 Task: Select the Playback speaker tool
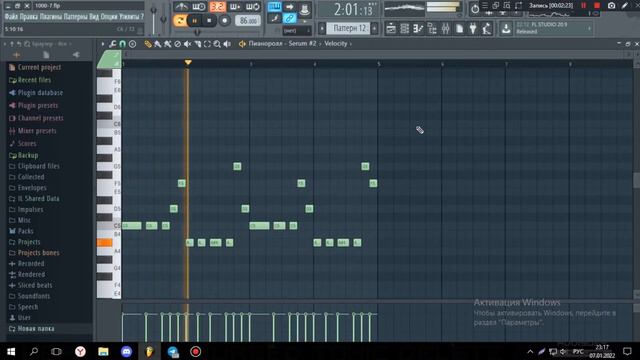click(227, 44)
